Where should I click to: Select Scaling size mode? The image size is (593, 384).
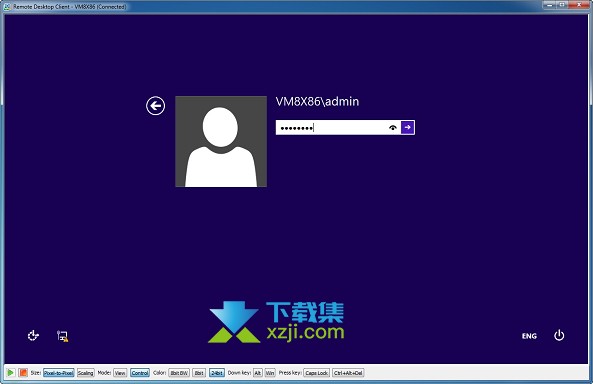(85, 373)
